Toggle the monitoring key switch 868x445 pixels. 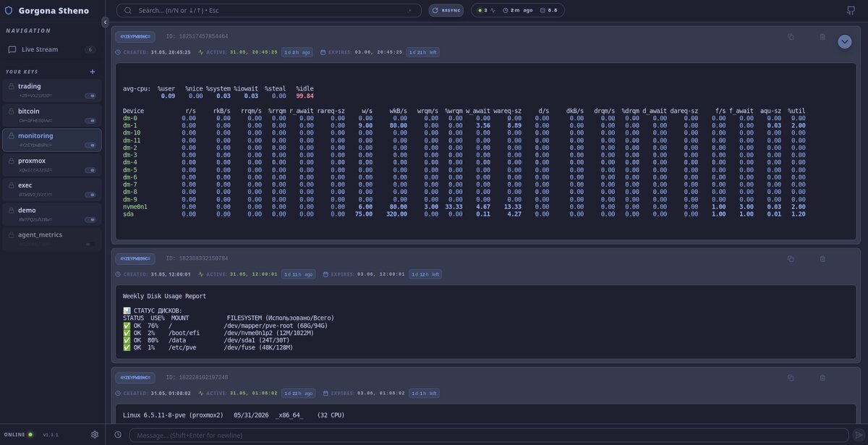coord(90,145)
